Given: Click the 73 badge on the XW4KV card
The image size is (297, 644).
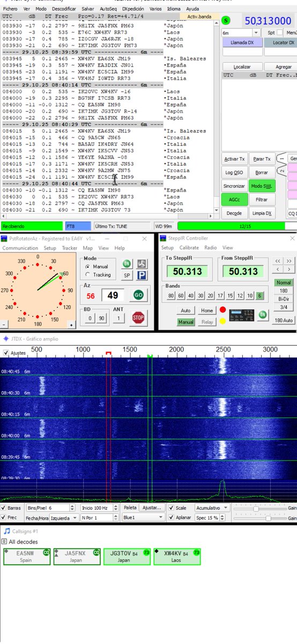Looking at the screenshot, I should click(x=196, y=552).
